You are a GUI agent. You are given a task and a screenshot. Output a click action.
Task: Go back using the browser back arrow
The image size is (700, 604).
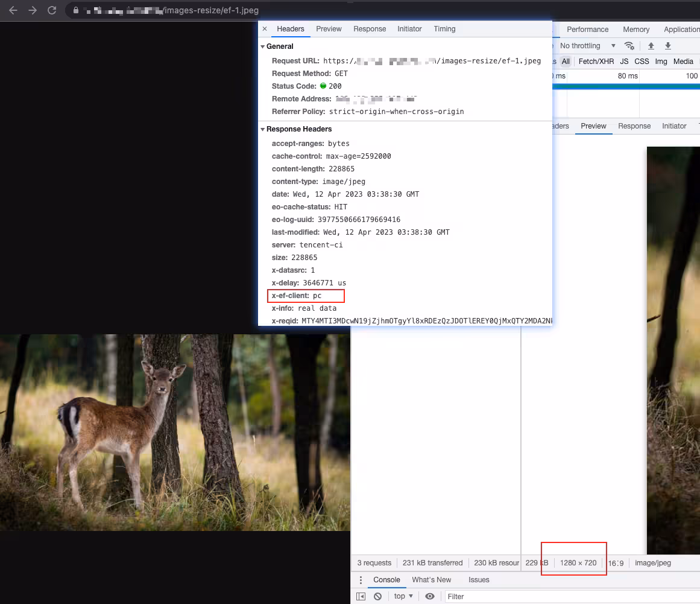13,10
